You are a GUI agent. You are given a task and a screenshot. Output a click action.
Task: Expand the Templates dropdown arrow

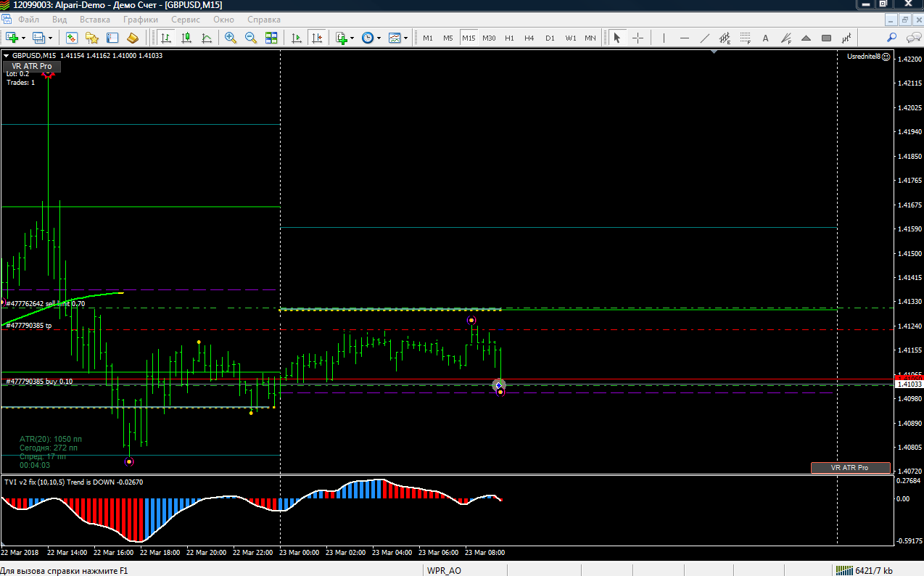(x=405, y=38)
